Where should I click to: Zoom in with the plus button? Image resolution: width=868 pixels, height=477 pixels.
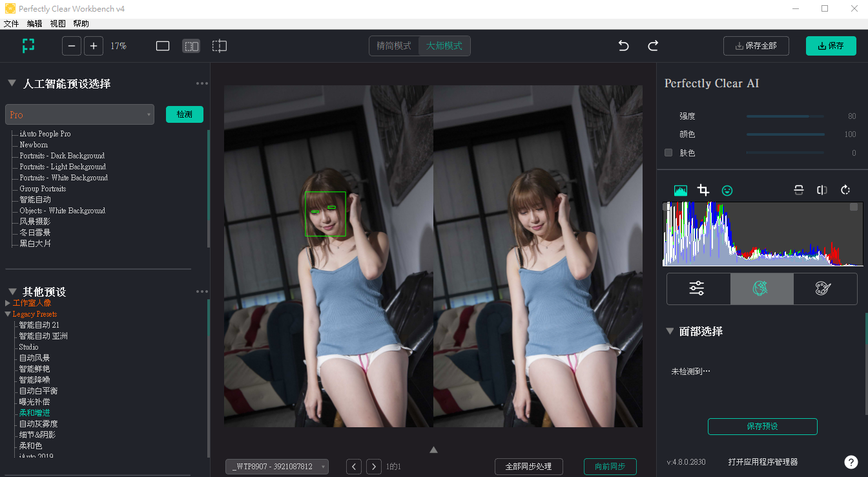[94, 46]
